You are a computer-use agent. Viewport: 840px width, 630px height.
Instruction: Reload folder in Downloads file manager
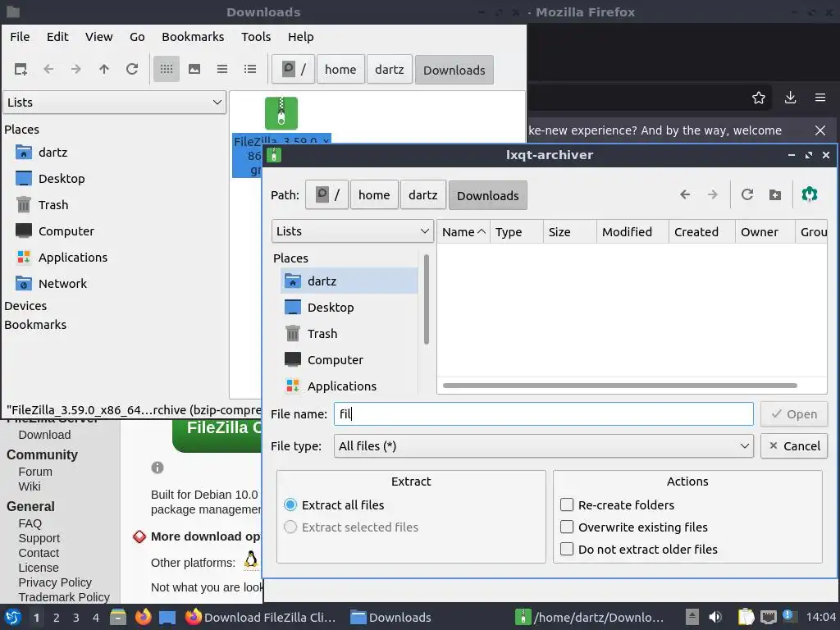pos(132,69)
